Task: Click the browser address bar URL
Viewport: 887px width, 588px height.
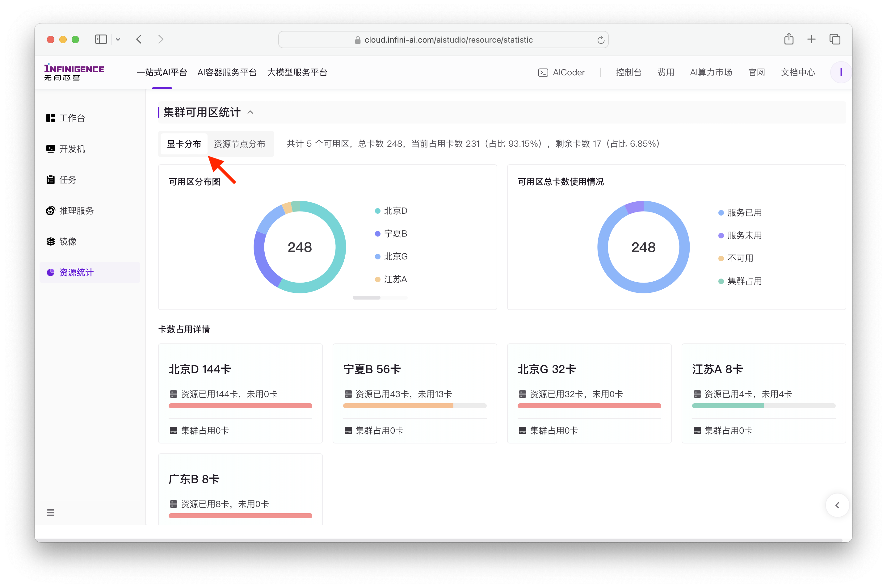Action: (x=448, y=40)
